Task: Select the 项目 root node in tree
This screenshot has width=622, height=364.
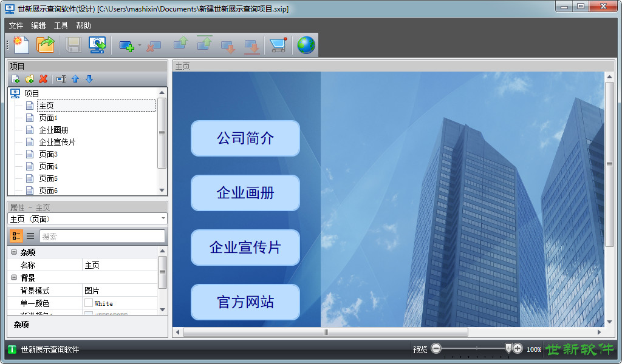Action: (x=32, y=93)
